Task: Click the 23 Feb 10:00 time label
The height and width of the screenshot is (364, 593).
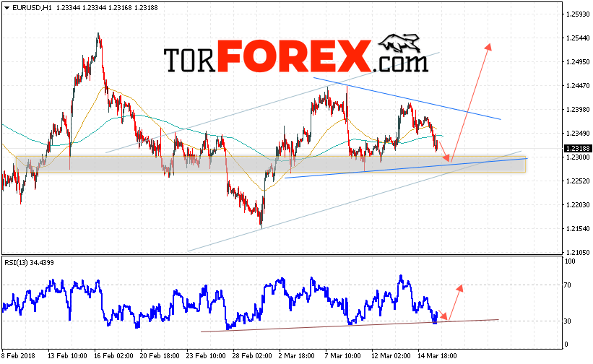Action: [x=206, y=356]
